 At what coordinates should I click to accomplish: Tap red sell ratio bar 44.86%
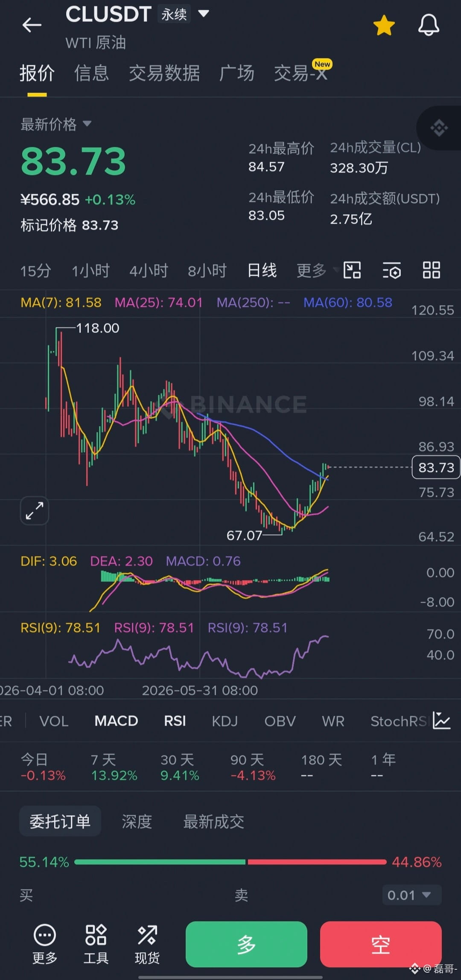coord(317,862)
